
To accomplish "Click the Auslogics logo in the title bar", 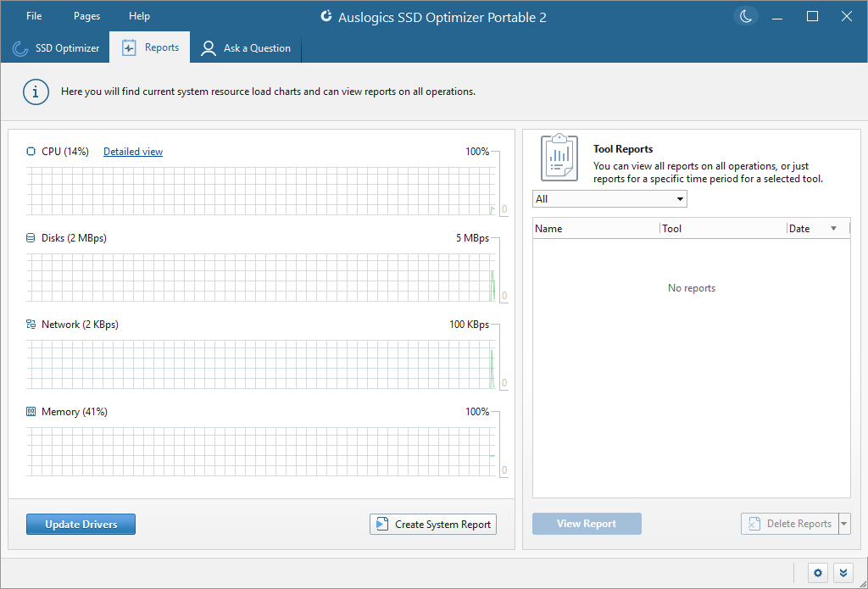I will pyautogui.click(x=326, y=16).
